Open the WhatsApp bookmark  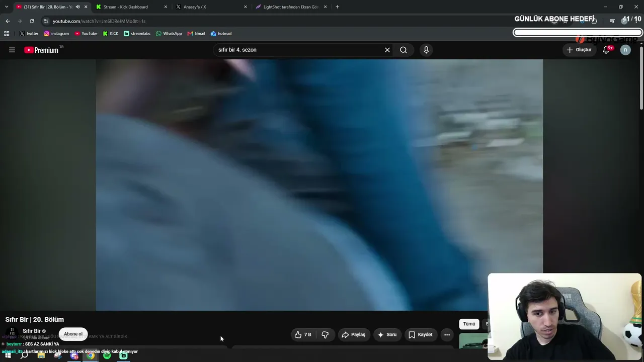click(169, 34)
